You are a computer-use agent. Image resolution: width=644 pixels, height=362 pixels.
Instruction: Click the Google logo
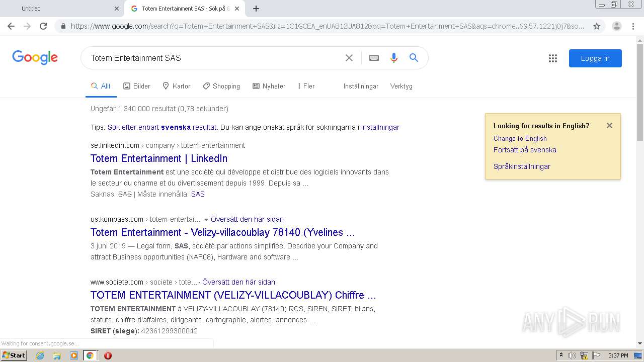click(35, 57)
